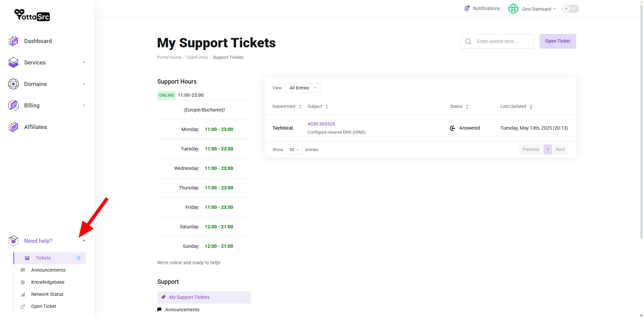Click the ticket subject Configure reverse DNS (rDNS)
Viewport: 644px width, 318px height.
coord(336,132)
